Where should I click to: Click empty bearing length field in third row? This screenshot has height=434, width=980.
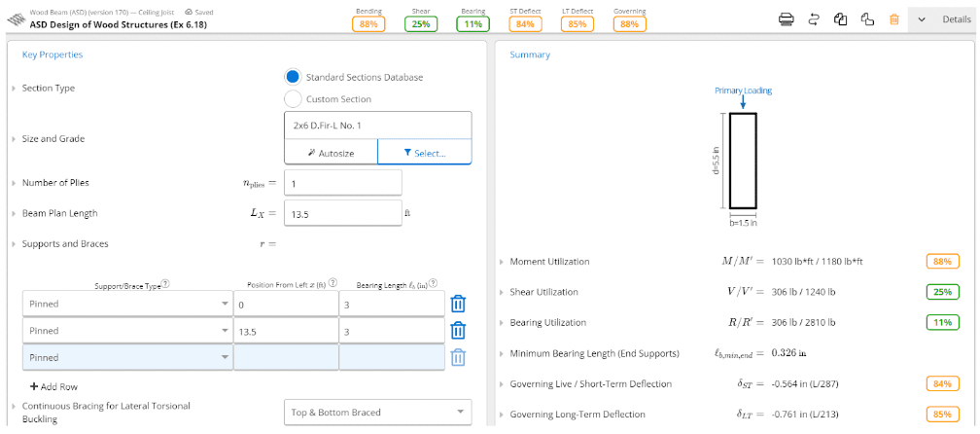pos(392,357)
